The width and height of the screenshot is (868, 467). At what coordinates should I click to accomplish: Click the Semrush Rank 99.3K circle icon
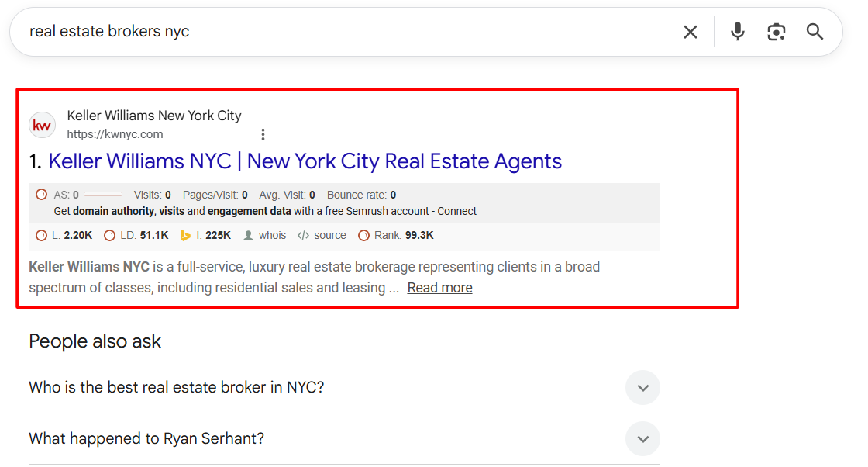[363, 235]
